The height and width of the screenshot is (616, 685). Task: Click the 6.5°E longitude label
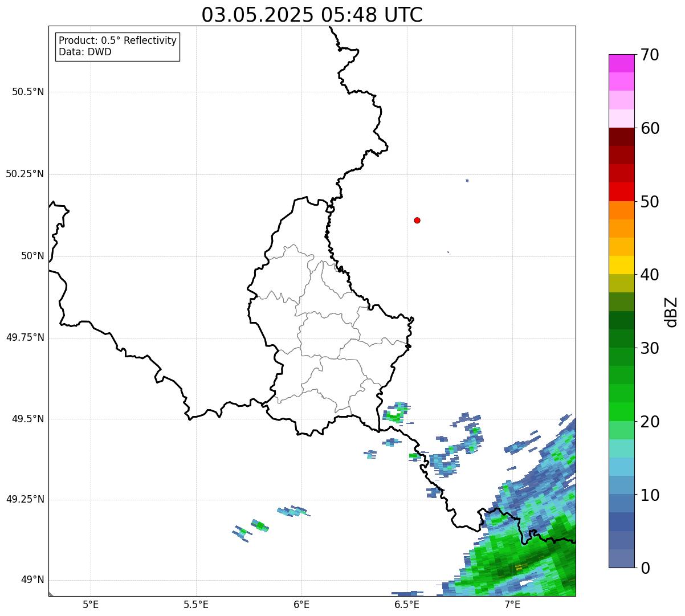click(x=407, y=604)
